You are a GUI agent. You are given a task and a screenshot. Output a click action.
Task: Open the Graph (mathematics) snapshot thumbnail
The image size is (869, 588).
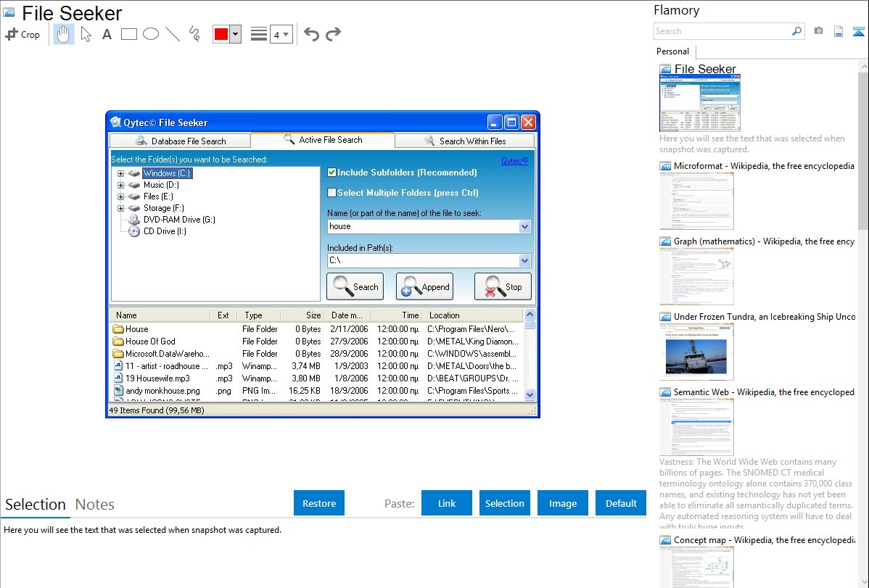pos(696,276)
